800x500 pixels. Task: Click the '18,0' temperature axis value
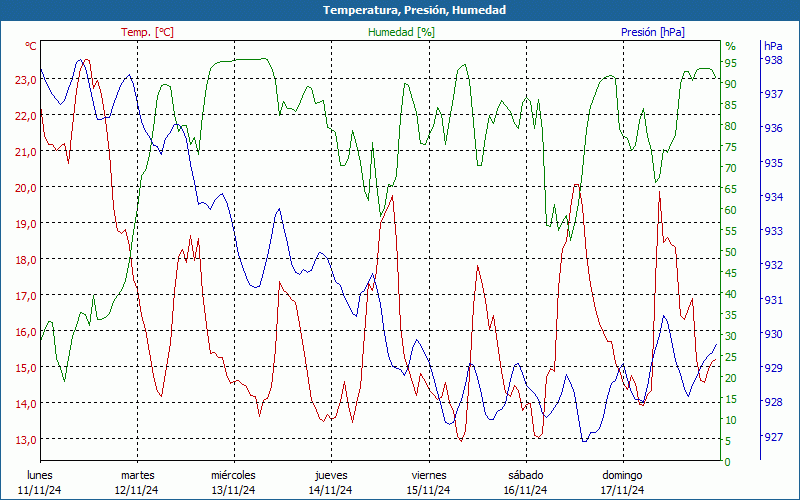(27, 260)
